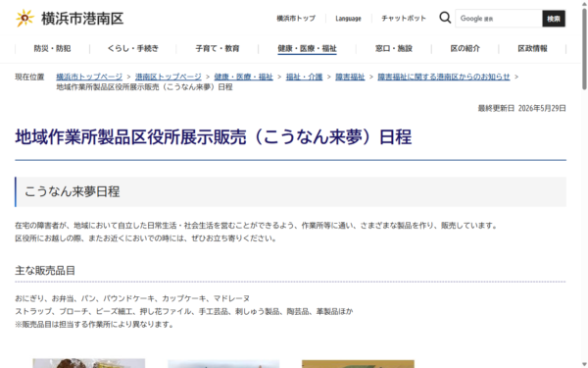The width and height of the screenshot is (588, 368).
Task: Focus the Google search input field
Action: [499, 19]
